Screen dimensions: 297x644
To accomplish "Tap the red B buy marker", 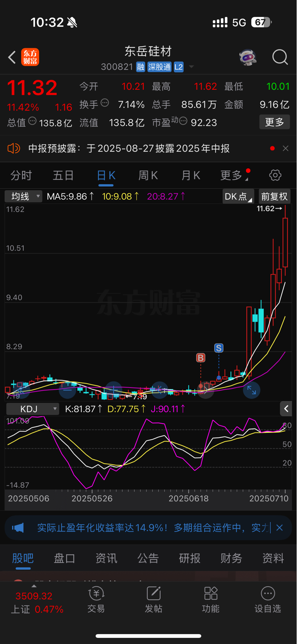I will coord(200,358).
